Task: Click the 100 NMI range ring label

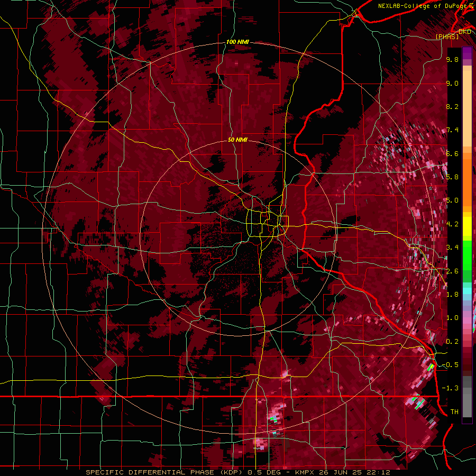Action: pos(237,42)
